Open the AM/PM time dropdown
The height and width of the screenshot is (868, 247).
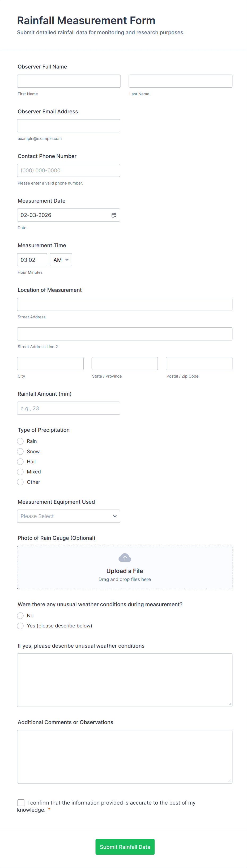(x=61, y=260)
